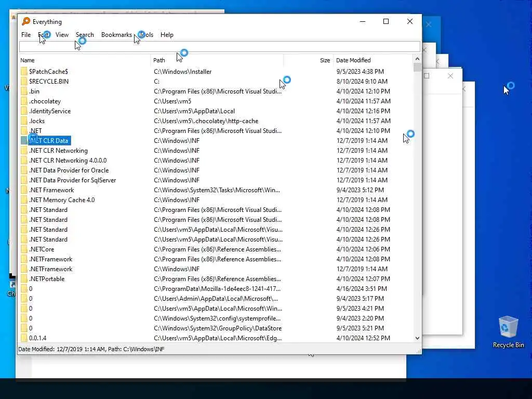Click date 9/4/2023 2:20 PM

(360, 318)
